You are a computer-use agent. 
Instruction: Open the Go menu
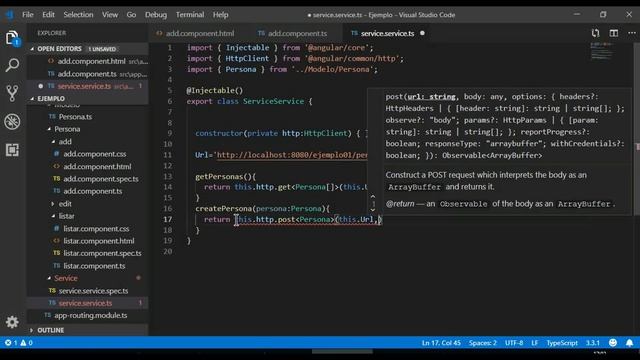point(131,15)
